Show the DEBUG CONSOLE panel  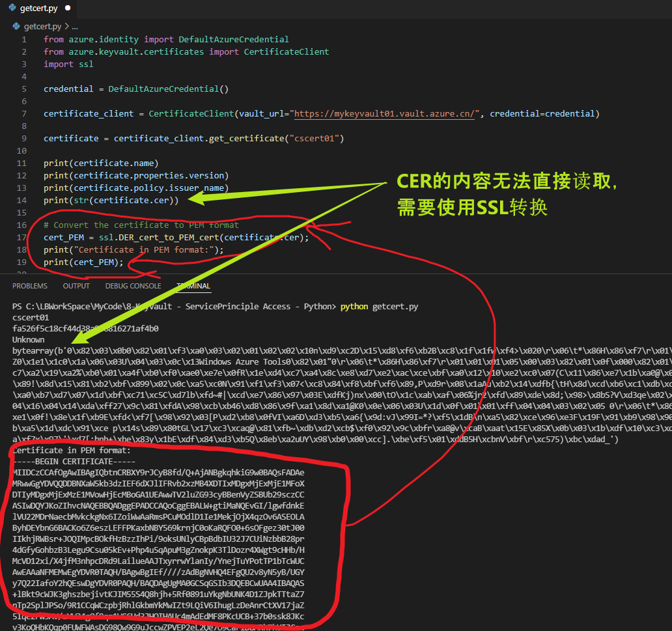[133, 286]
